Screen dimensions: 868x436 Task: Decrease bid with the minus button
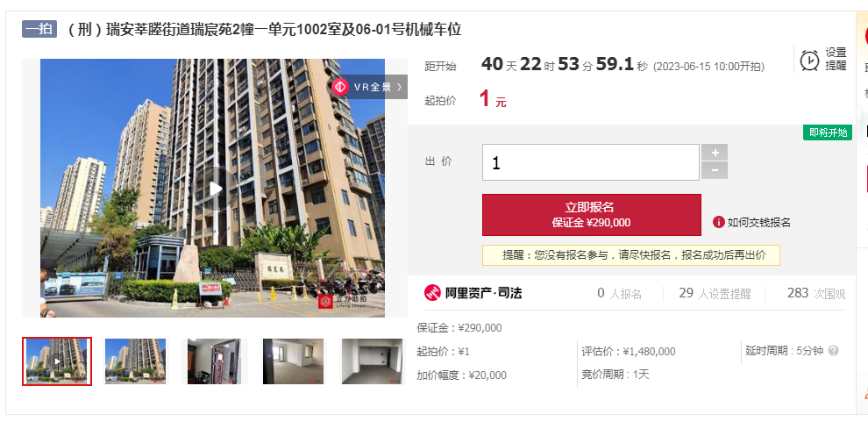click(x=715, y=171)
